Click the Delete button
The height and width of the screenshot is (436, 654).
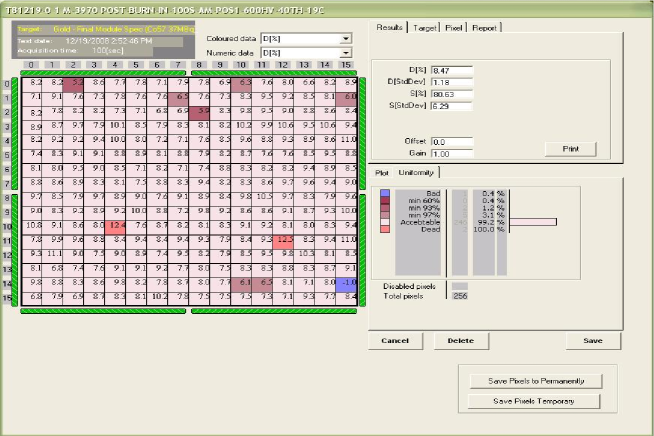tap(460, 341)
